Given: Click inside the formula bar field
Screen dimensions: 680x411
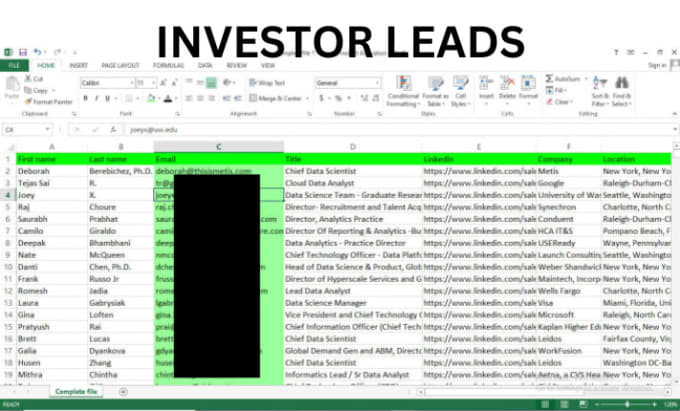Looking at the screenshot, I should [399, 130].
